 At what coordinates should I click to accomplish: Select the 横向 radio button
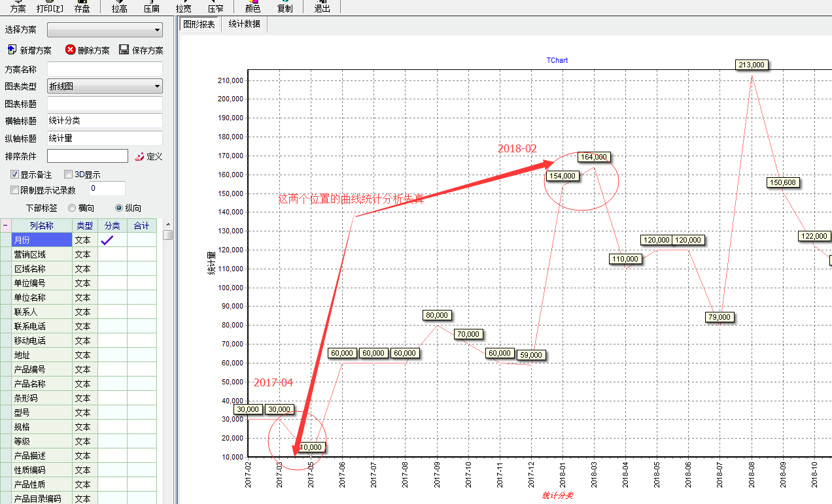pos(72,208)
